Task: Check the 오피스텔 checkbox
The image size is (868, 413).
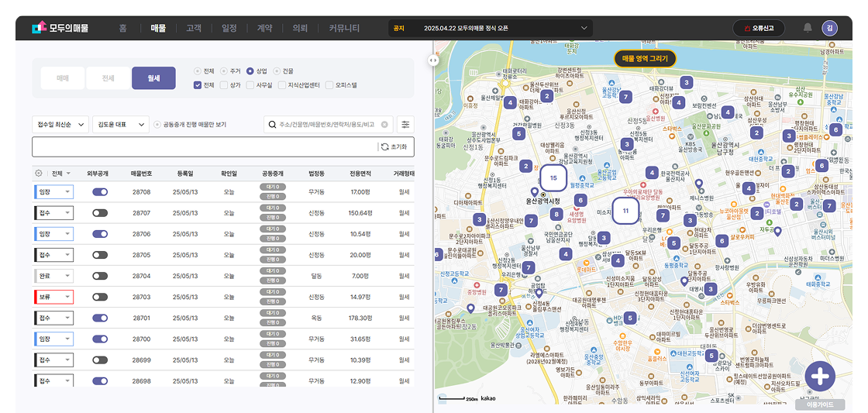Action: (x=330, y=85)
